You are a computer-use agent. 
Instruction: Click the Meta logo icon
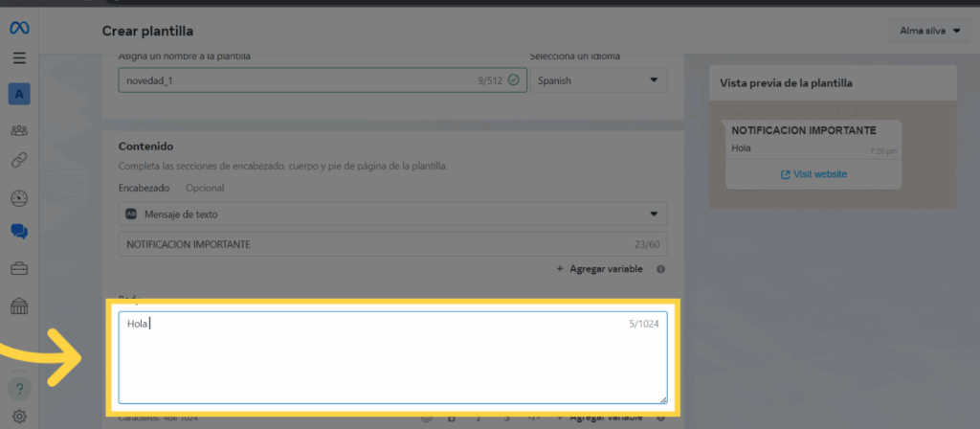[19, 29]
